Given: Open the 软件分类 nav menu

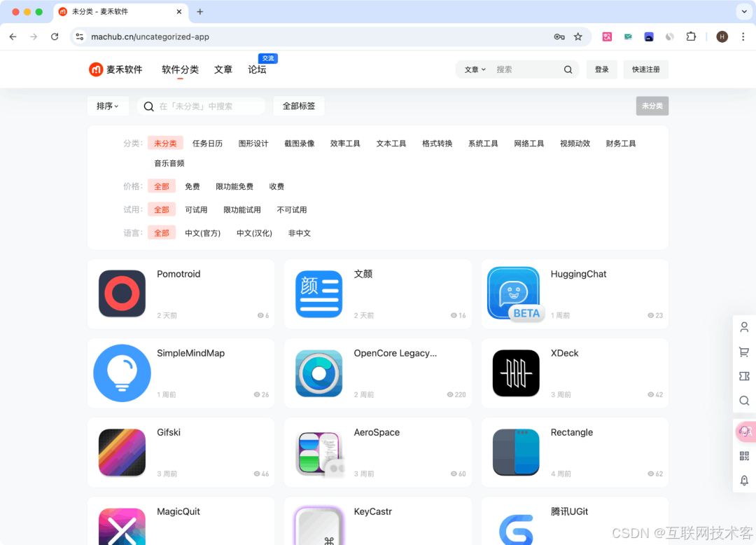Looking at the screenshot, I should (180, 69).
